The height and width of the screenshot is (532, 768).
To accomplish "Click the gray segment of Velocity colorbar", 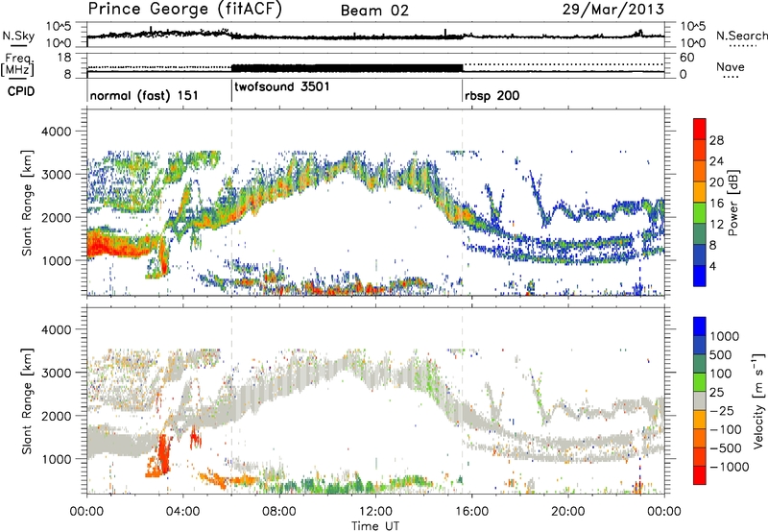I will (700, 401).
